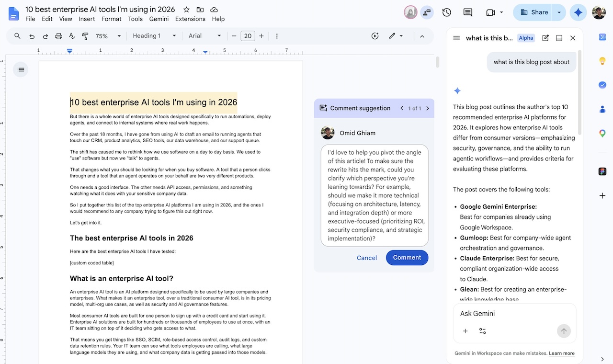The height and width of the screenshot is (364, 613).
Task: Redo the last action
Action: 45,36
